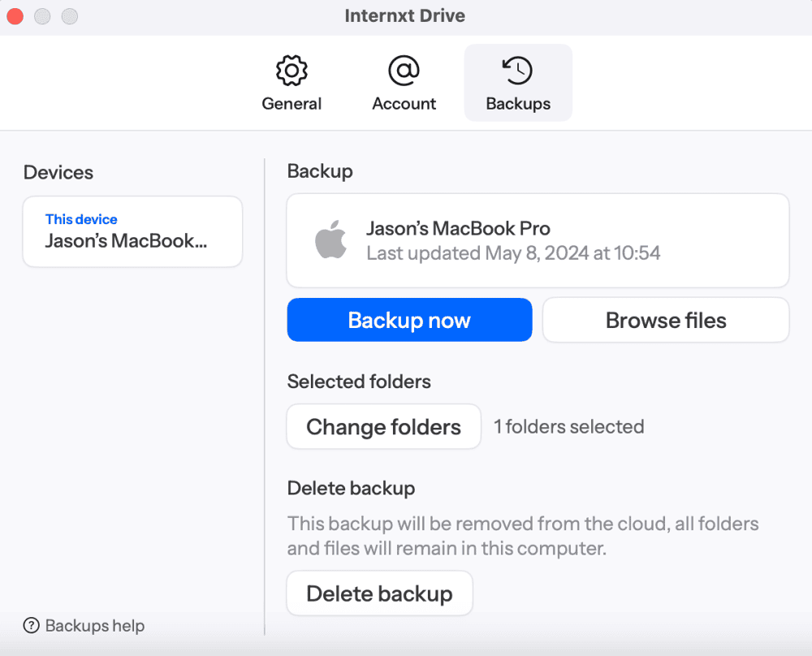Screen dimensions: 812x656
Task: Click Change folders
Action: point(383,426)
